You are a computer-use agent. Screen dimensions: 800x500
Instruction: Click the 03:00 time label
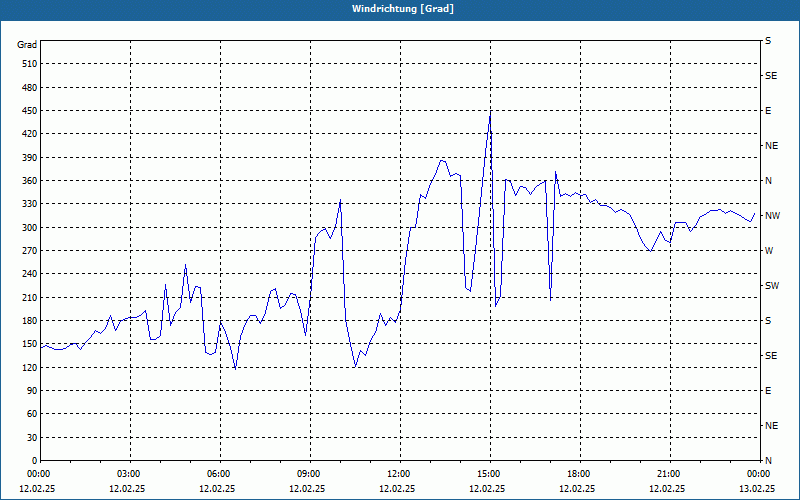pos(128,474)
